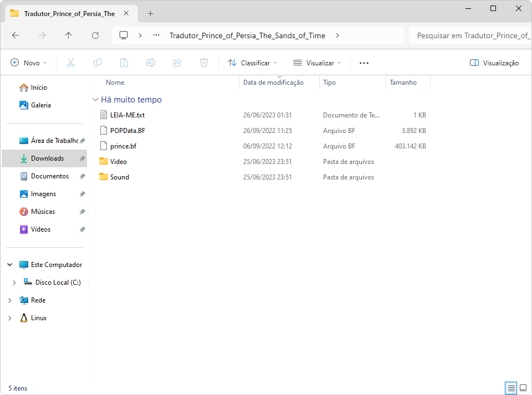Unpin Músicas using its pin icon
532x395 pixels.
click(x=82, y=212)
